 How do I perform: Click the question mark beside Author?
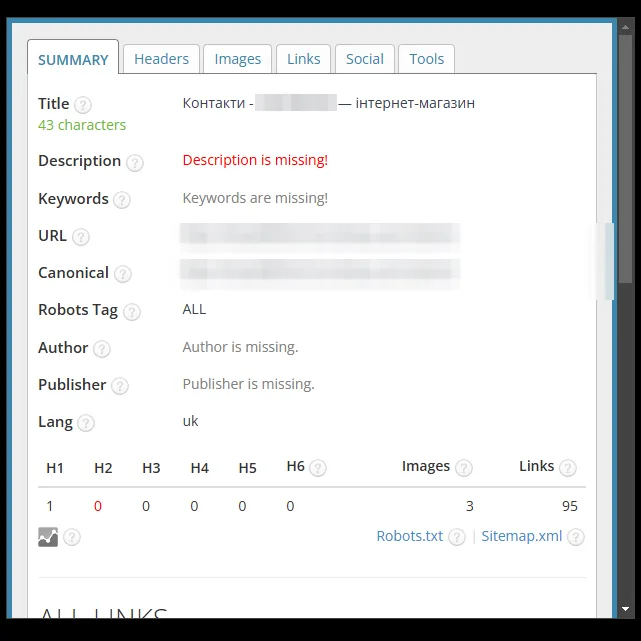pos(102,349)
